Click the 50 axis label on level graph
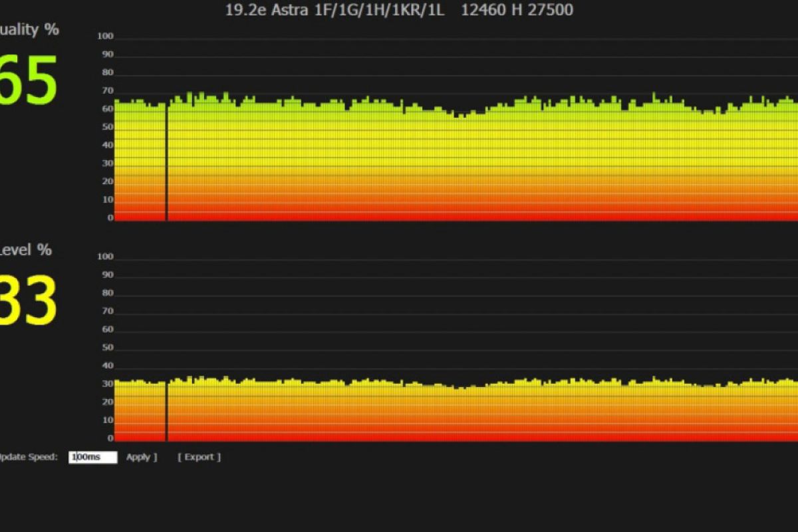Screen dimensions: 798x532 108,348
